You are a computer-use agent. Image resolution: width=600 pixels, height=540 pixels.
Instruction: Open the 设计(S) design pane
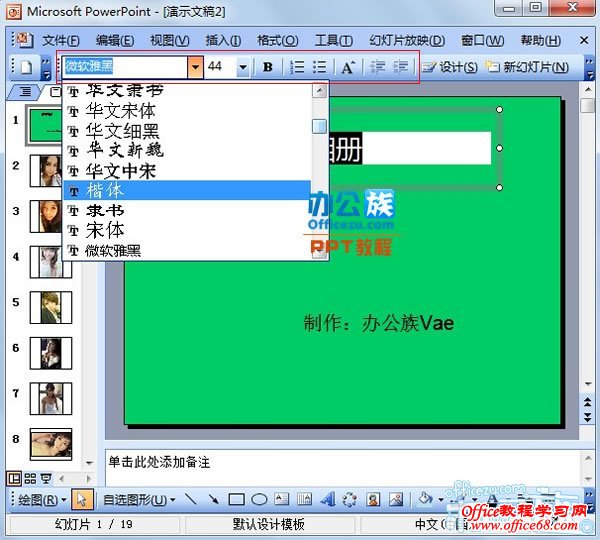(x=450, y=67)
